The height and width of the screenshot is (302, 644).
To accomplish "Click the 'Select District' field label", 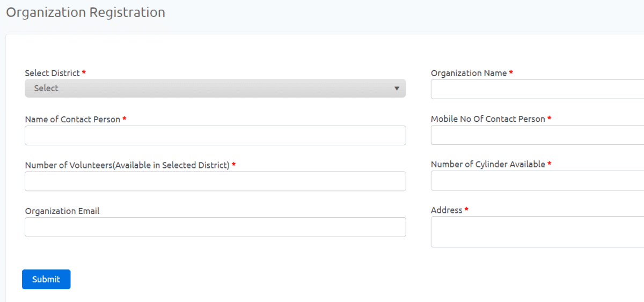I will (52, 73).
